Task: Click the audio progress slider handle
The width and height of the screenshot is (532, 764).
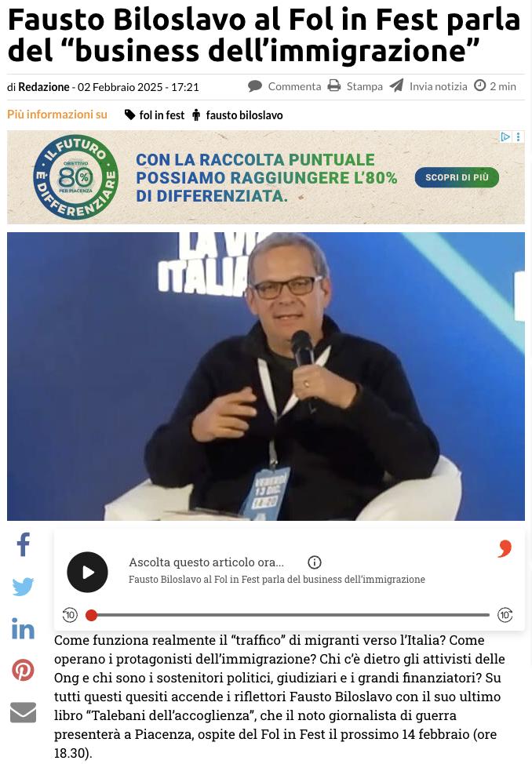Action: (x=91, y=616)
